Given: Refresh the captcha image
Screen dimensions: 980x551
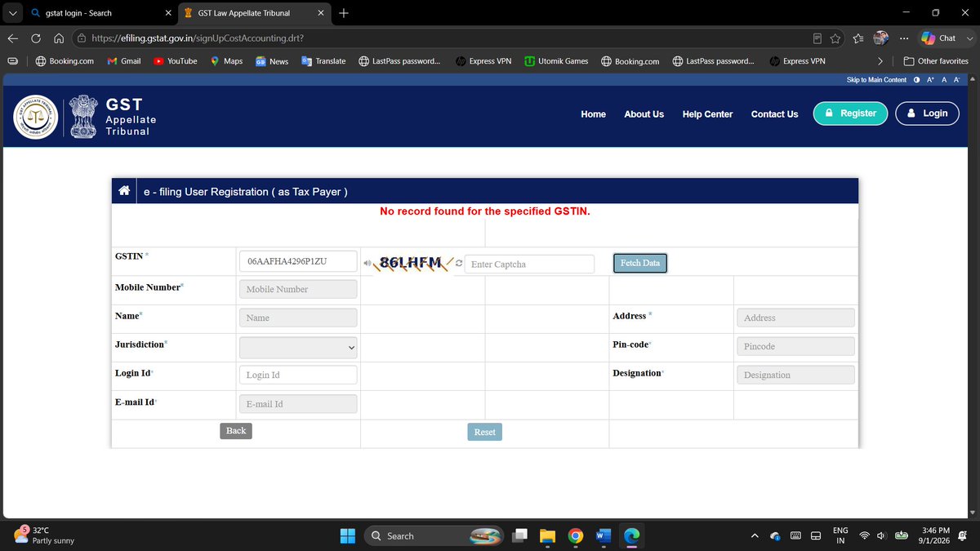Looking at the screenshot, I should point(459,264).
